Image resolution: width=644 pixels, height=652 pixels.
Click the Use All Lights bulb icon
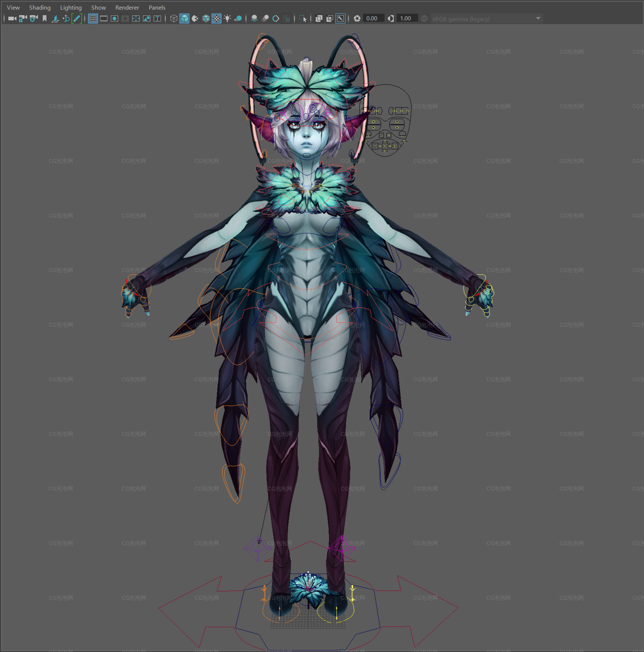coord(227,18)
